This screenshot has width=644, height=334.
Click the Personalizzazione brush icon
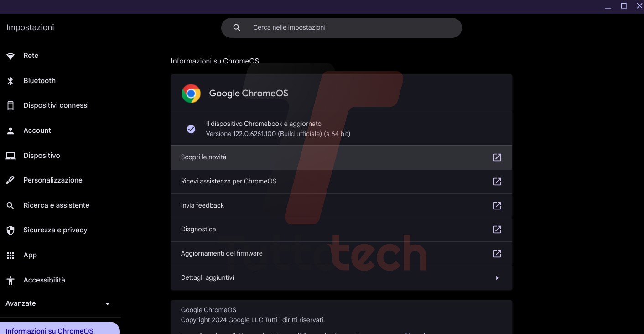(10, 180)
